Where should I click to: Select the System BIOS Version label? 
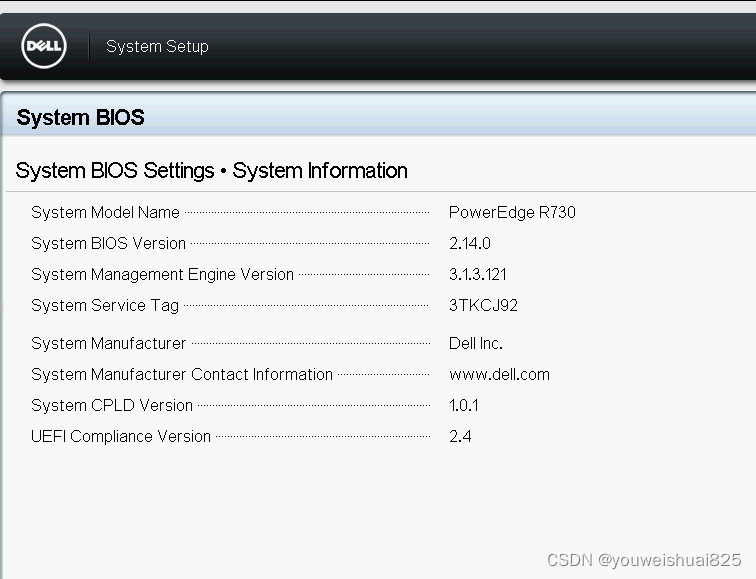click(x=108, y=243)
